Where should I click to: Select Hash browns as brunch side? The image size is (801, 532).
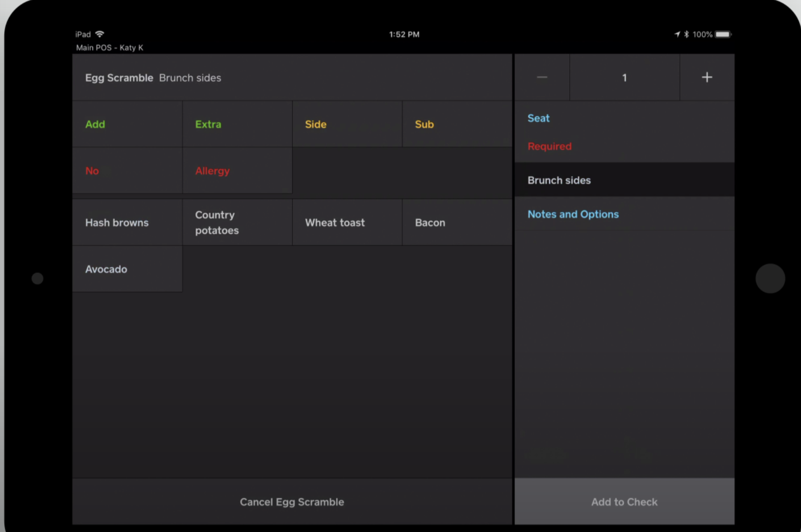[x=127, y=223]
